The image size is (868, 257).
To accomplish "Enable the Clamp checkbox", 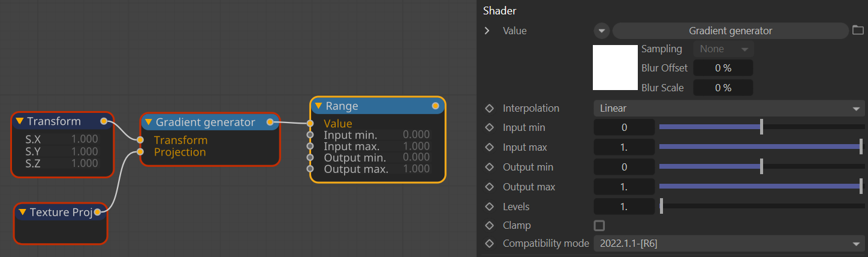I will point(599,226).
